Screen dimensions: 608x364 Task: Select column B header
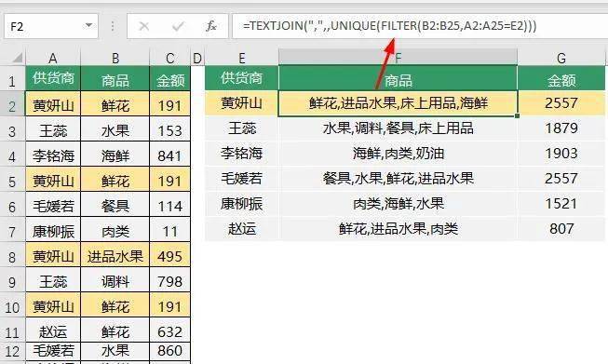115,58
